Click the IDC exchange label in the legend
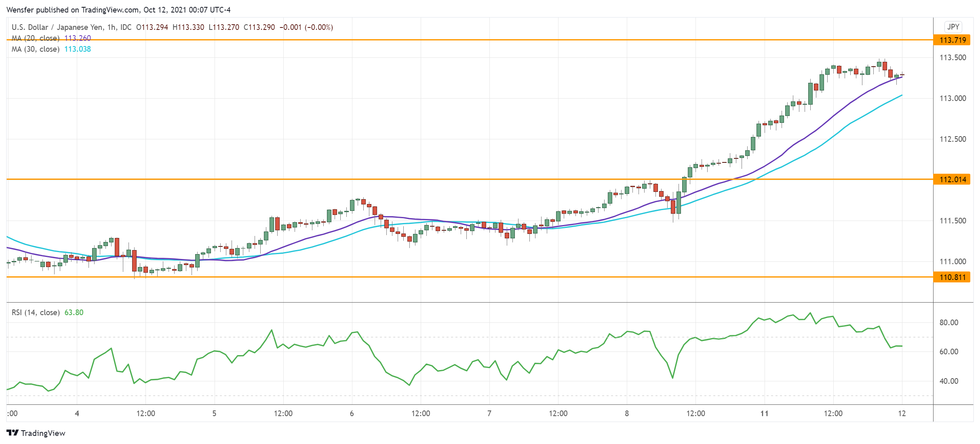Viewport: 980px width, 444px height. pos(125,27)
